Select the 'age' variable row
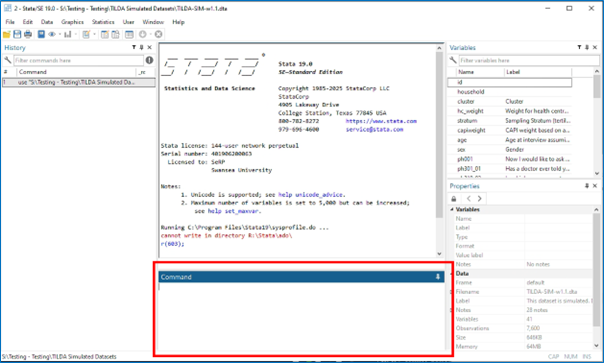 [509, 140]
